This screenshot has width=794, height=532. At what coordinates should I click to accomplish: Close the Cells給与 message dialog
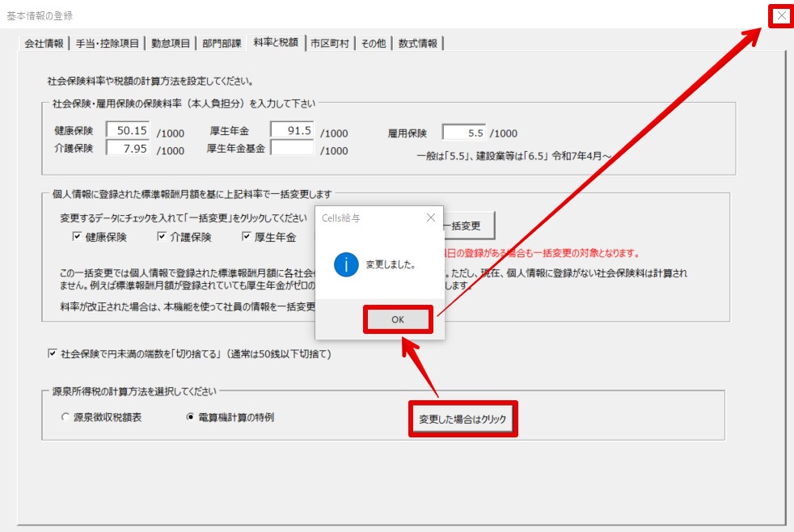[430, 217]
